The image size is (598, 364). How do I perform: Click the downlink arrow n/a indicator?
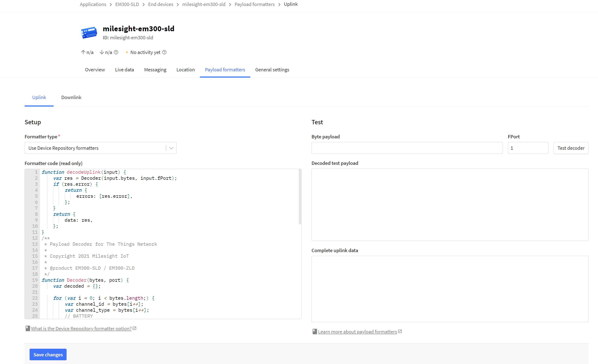point(106,52)
